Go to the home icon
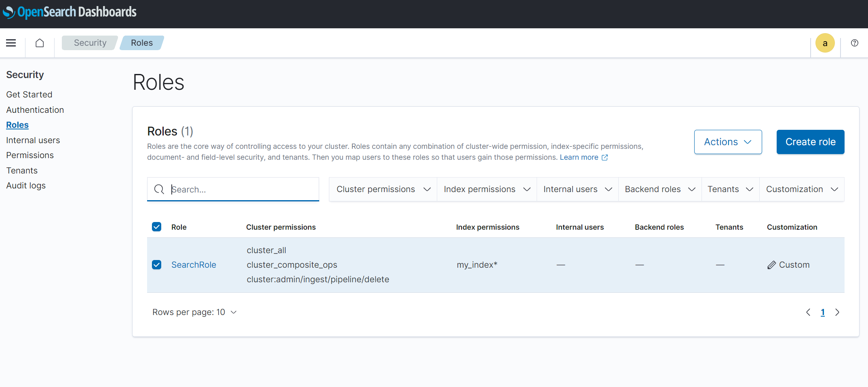This screenshot has height=387, width=868. (x=40, y=43)
